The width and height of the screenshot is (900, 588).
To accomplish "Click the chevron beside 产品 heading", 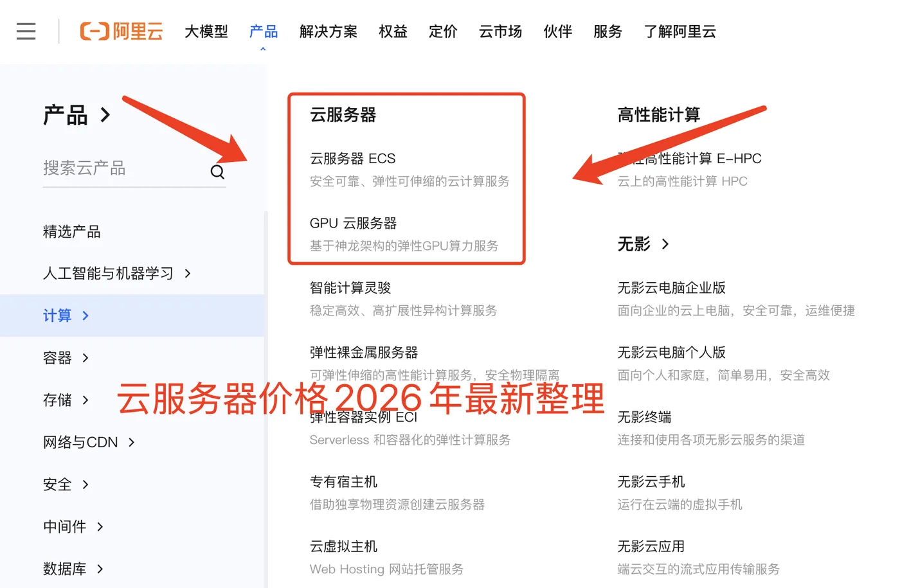I will (105, 115).
